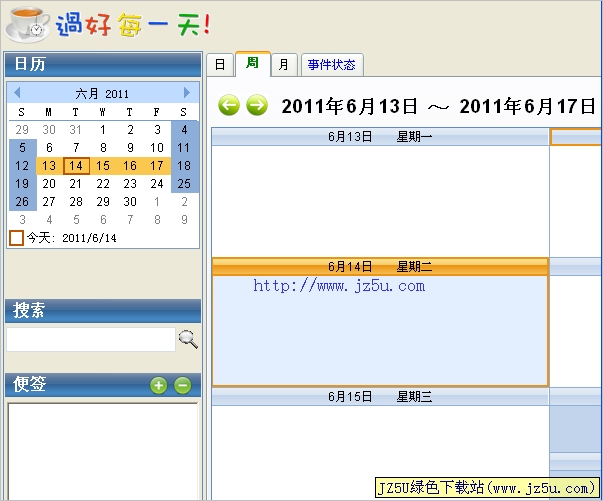
Task: Switch to the 月 month view tab
Action: click(284, 64)
